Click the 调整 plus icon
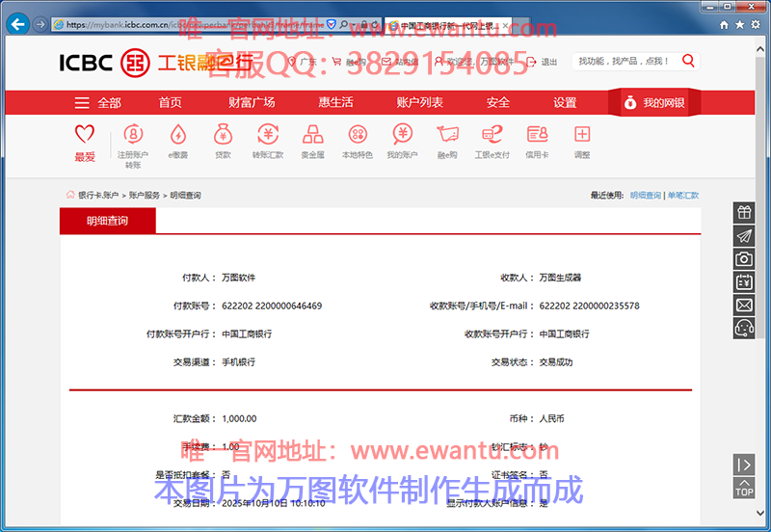771x532 pixels. (x=582, y=134)
